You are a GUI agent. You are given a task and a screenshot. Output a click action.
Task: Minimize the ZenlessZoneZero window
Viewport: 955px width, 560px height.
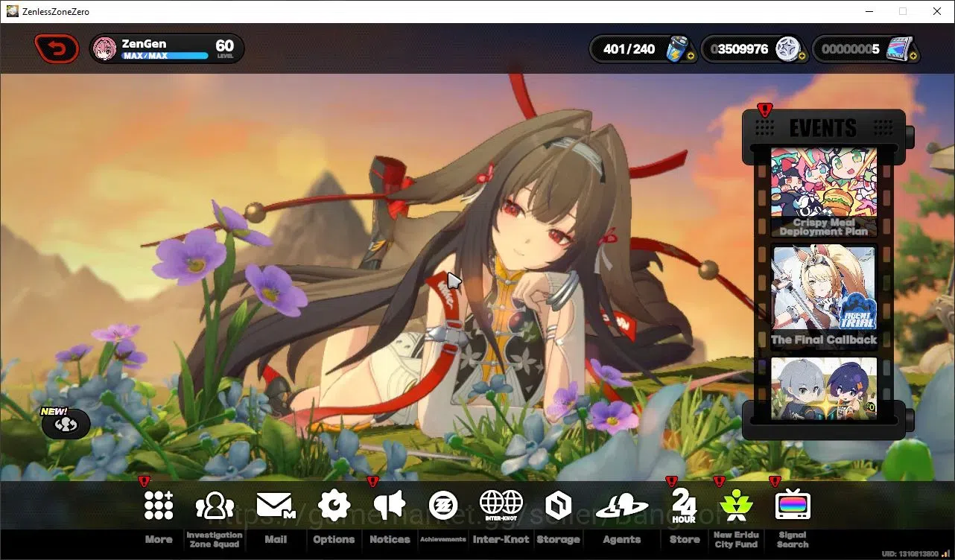(x=869, y=11)
